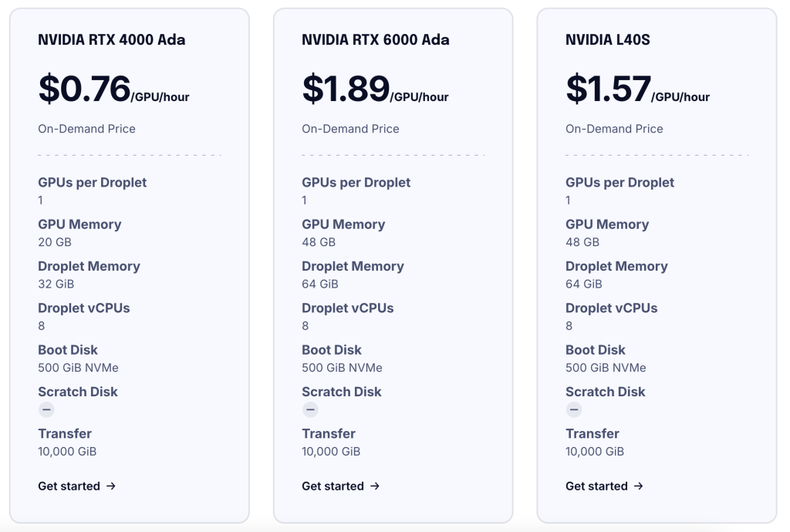Click Get started under NVIDIA RTX 6000 Ada
The width and height of the screenshot is (790, 532).
click(x=340, y=486)
